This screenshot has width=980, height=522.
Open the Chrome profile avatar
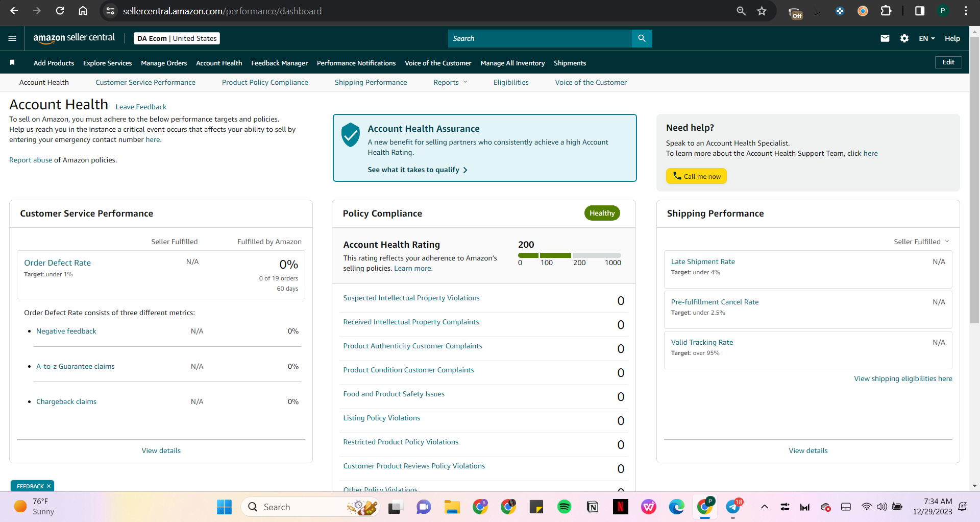click(942, 11)
